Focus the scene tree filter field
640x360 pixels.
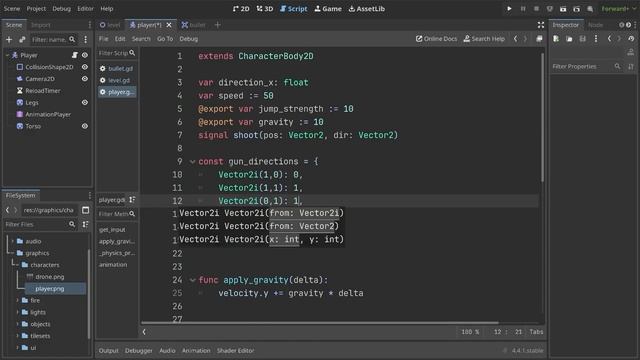coord(53,40)
